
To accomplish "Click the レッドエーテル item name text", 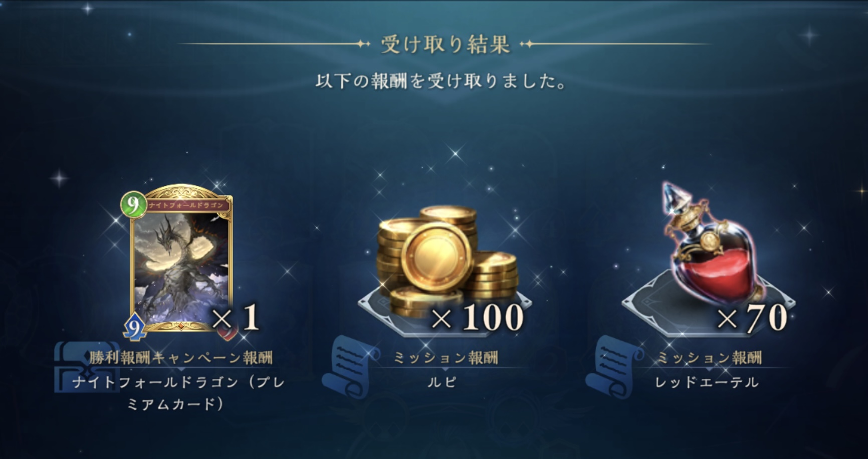I will 707,382.
